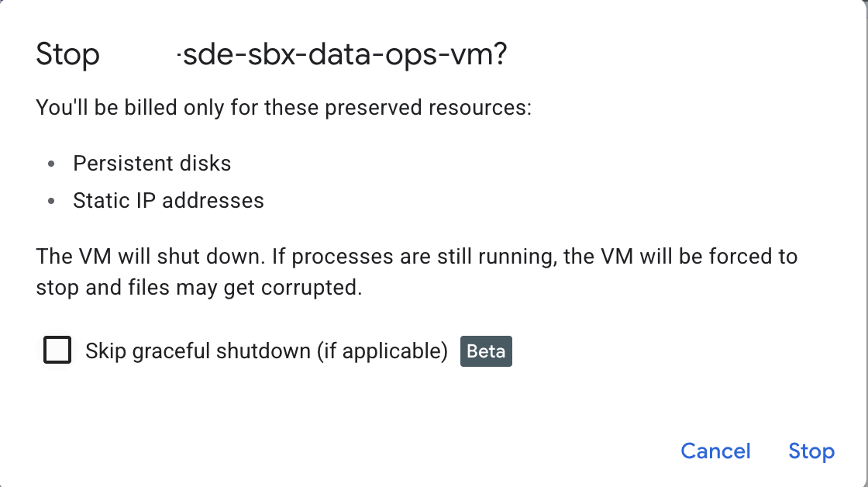Click the blank gap before the VM name
Image resolution: width=868 pixels, height=487 pixels.
pyautogui.click(x=139, y=56)
